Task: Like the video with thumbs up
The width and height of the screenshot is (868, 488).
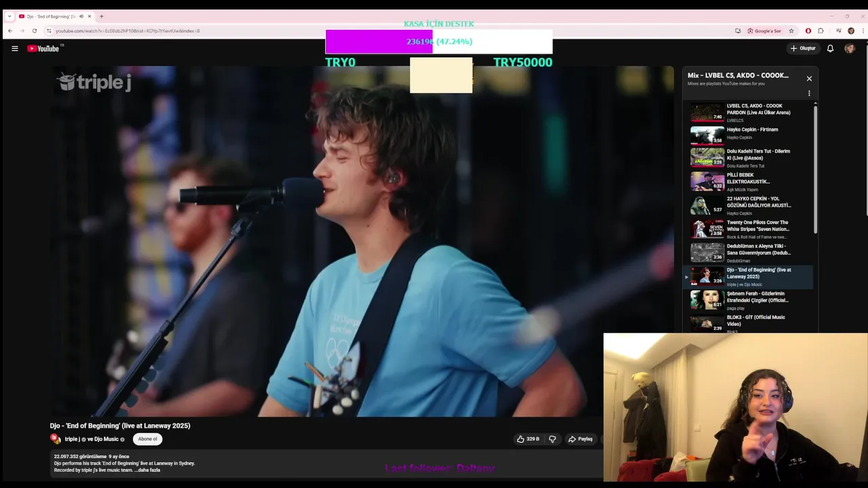Action: click(528, 439)
